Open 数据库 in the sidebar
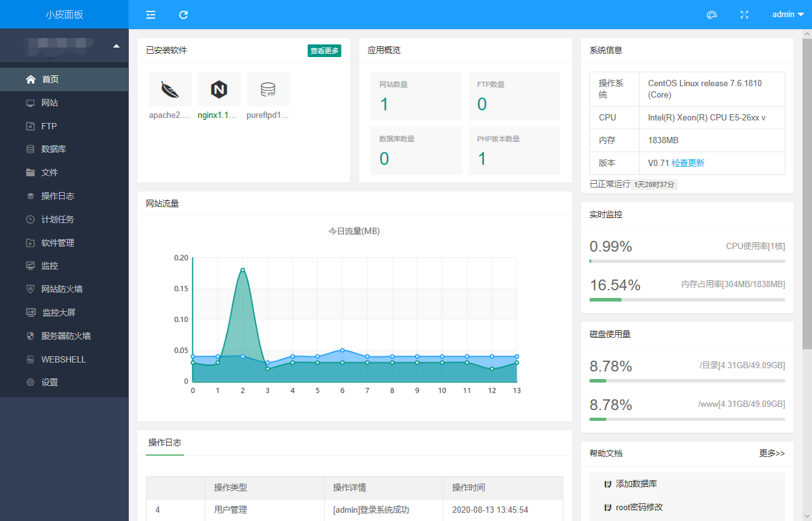812x521 pixels. [64, 150]
